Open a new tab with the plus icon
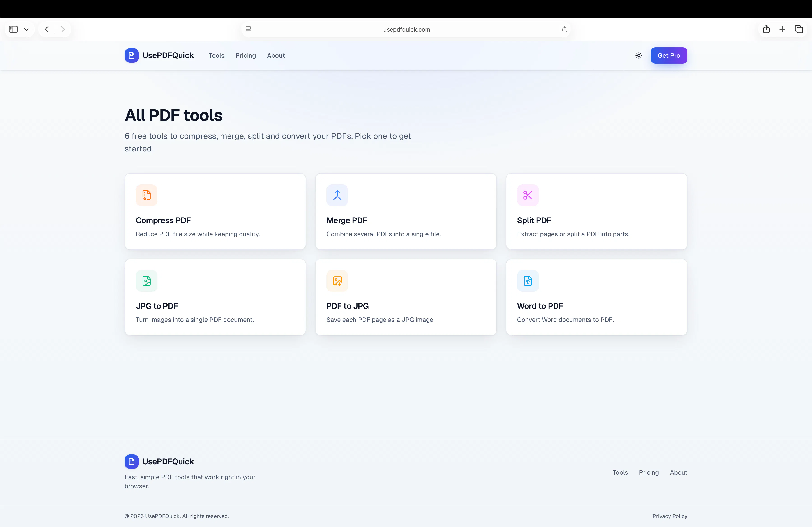Viewport: 812px width, 527px height. tap(782, 29)
